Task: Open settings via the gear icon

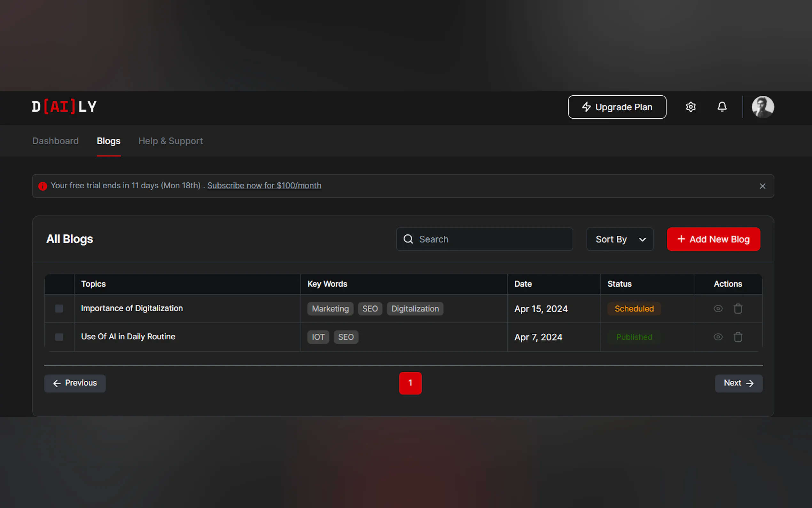Action: pyautogui.click(x=691, y=107)
